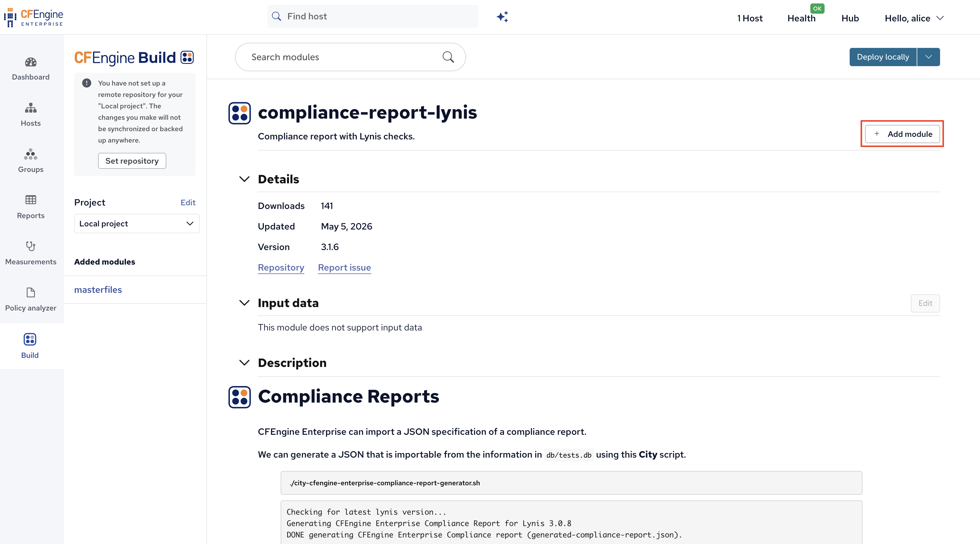Click 'Compliance report with Lynis checks.' subtitle
The width and height of the screenshot is (980, 544).
tap(336, 136)
